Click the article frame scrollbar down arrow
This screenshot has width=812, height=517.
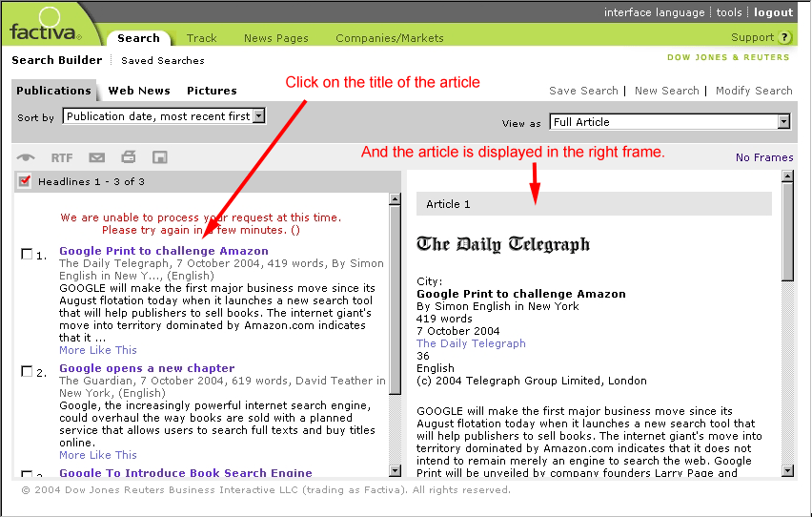pos(787,470)
